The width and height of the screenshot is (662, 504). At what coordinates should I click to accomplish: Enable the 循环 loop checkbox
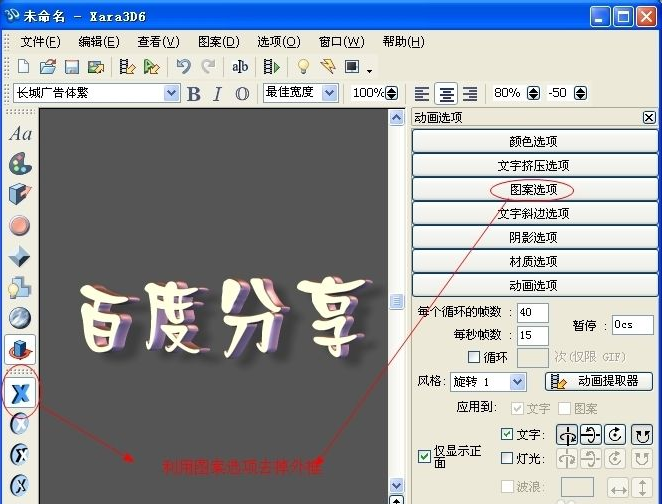[475, 357]
